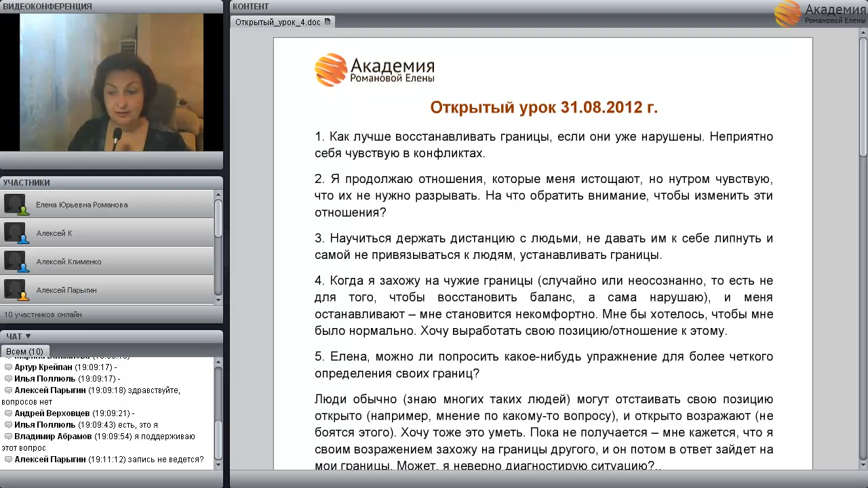Click chat bubble icon beside Илья Поллюль 19:09:43 message
The height and width of the screenshot is (488, 868).
(8, 425)
